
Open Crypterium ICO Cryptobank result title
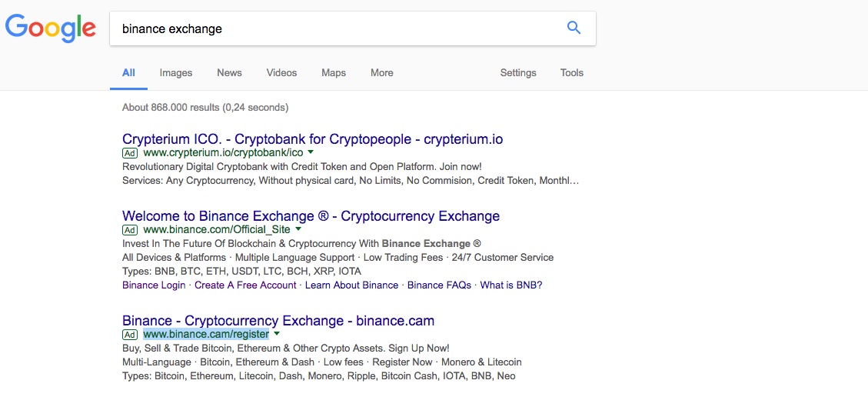pos(312,139)
